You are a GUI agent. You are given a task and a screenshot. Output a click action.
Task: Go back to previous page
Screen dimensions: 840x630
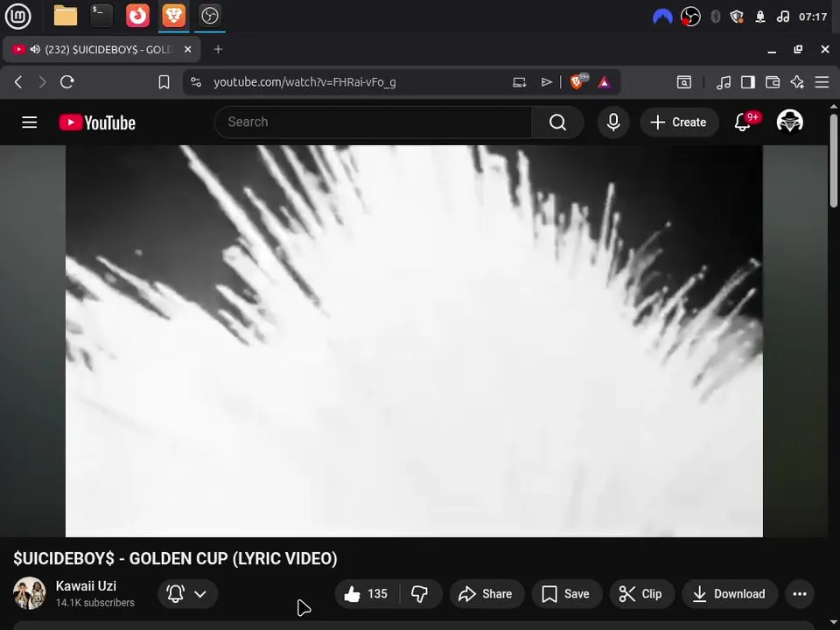click(18, 82)
